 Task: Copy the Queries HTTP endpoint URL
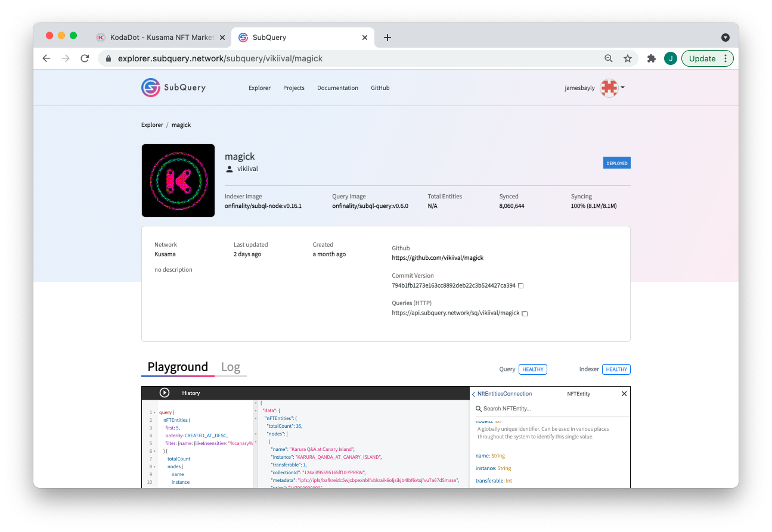[x=525, y=313]
